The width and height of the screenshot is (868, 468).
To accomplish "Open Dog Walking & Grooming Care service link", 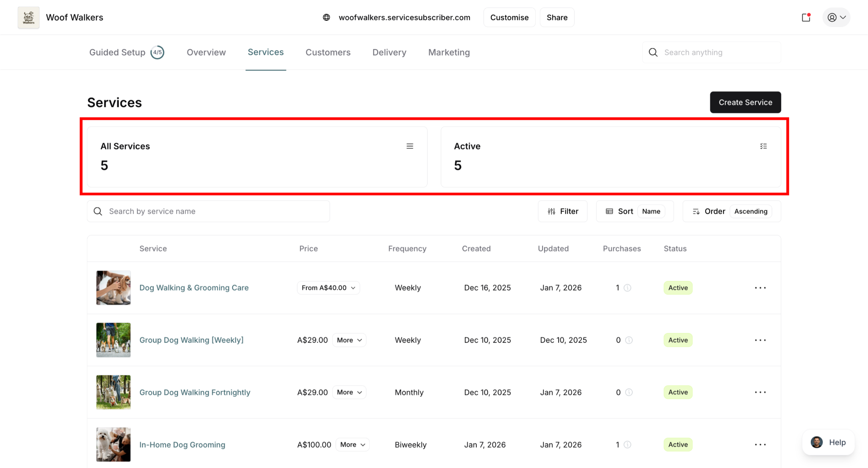I will pyautogui.click(x=194, y=288).
